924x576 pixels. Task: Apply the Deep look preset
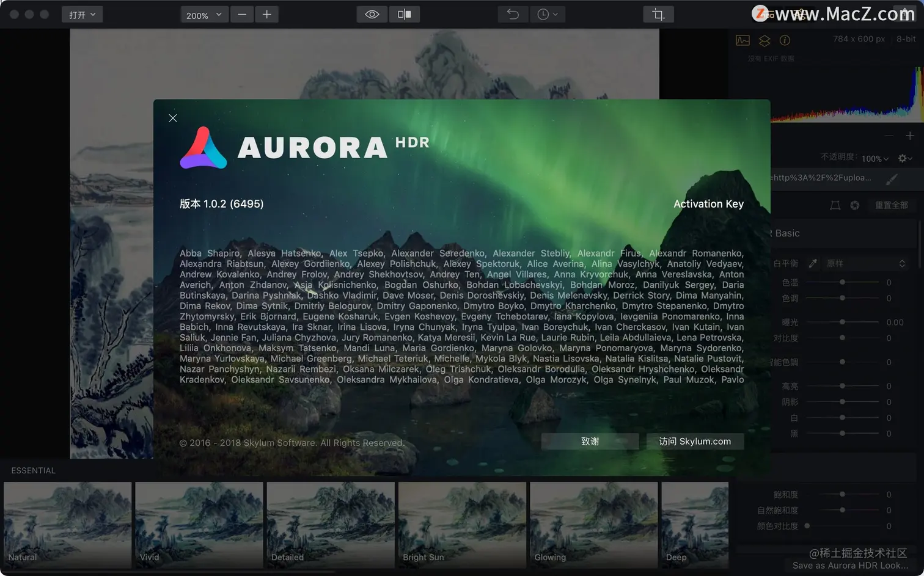point(695,525)
